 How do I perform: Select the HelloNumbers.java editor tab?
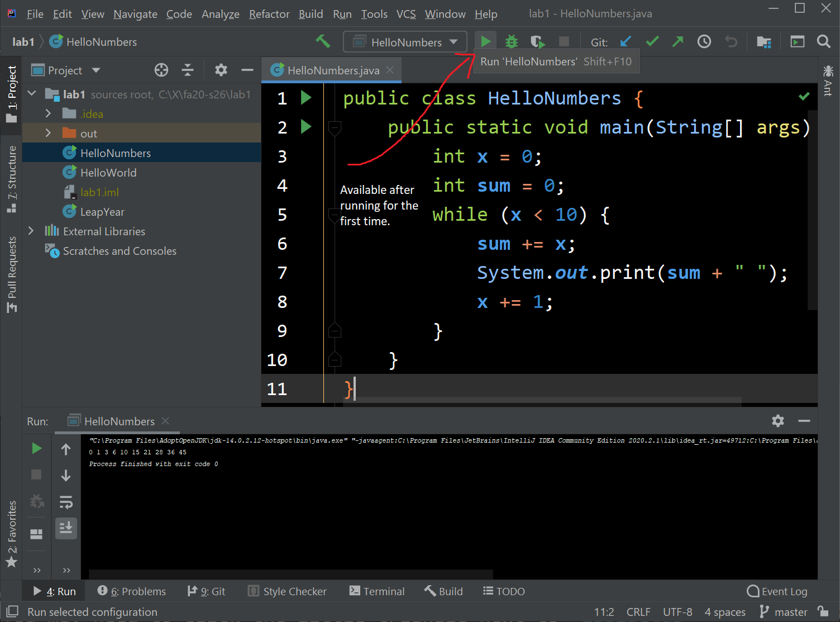[x=333, y=70]
